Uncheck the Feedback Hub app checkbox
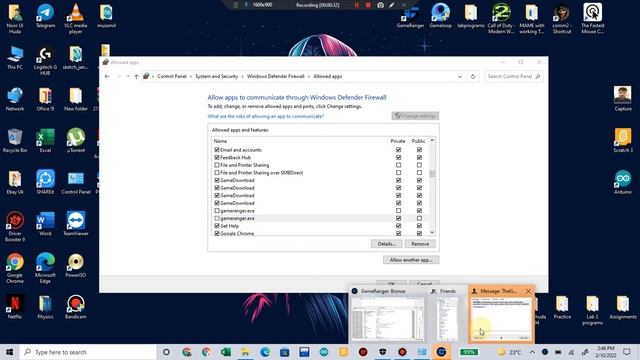This screenshot has width=640, height=360. 217,158
